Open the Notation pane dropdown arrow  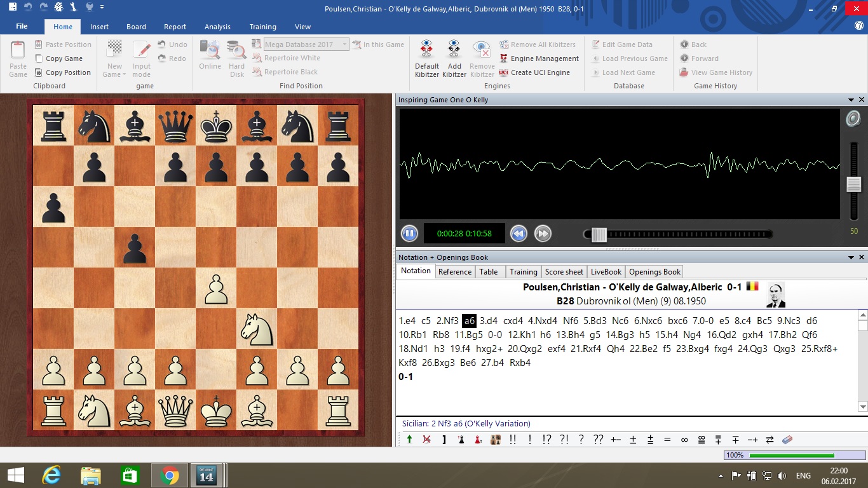(851, 257)
